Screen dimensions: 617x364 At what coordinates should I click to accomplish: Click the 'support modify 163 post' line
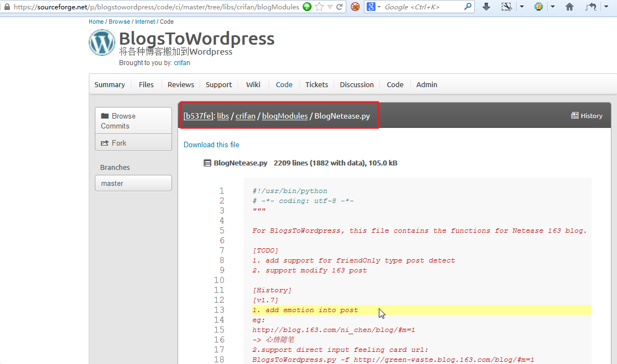pyautogui.click(x=309, y=270)
